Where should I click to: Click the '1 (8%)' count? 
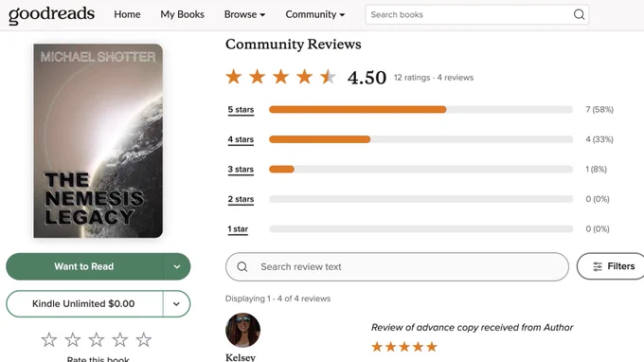coord(596,169)
